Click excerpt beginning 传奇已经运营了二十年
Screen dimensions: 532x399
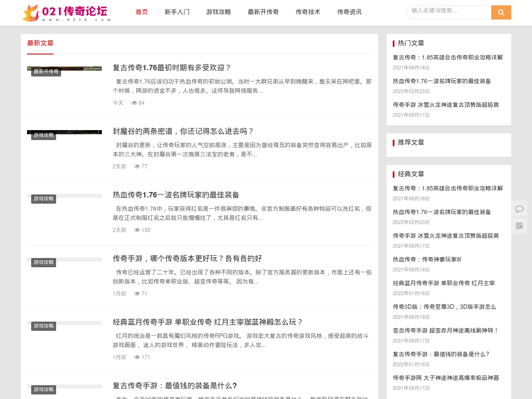tap(242, 277)
